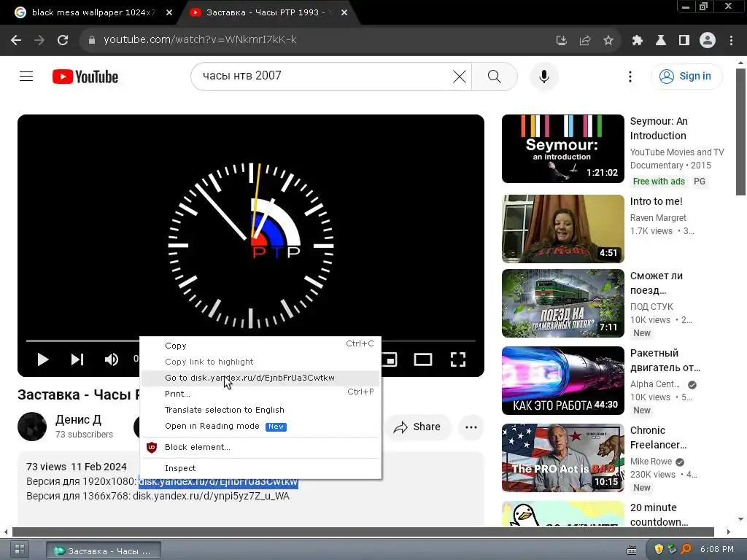Click the Sign in button

tap(686, 76)
